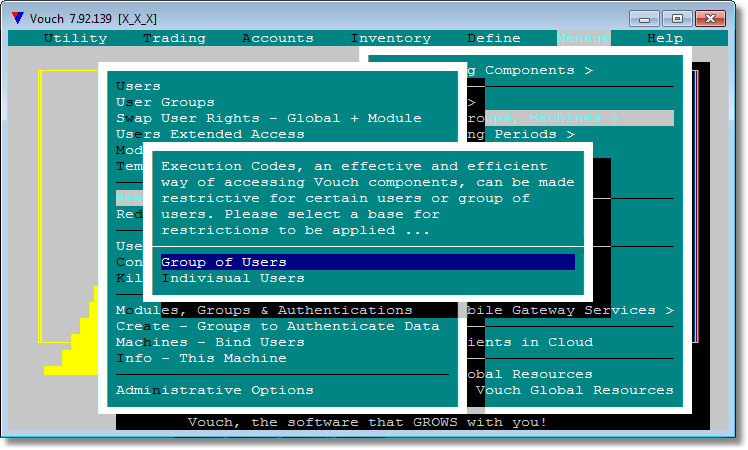Screen dimensions: 748x450
Task: Open the Define menu
Action: 494,38
